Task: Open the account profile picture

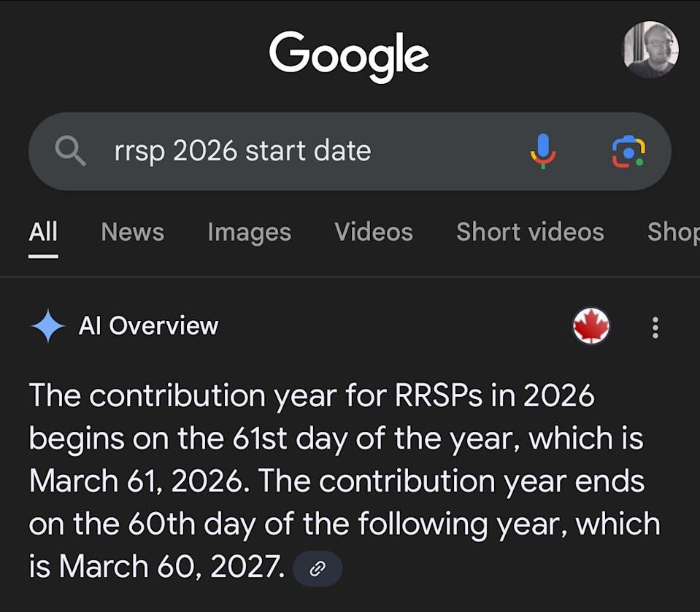Action: click(650, 50)
